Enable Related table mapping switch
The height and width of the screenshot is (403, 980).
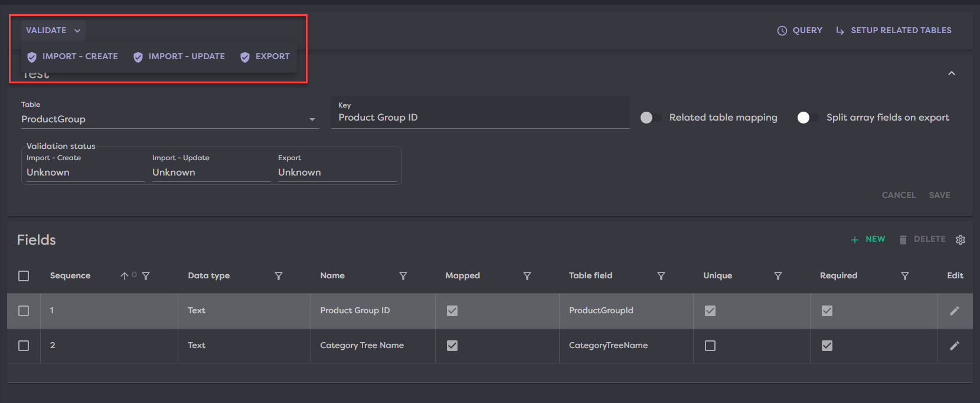(651, 118)
